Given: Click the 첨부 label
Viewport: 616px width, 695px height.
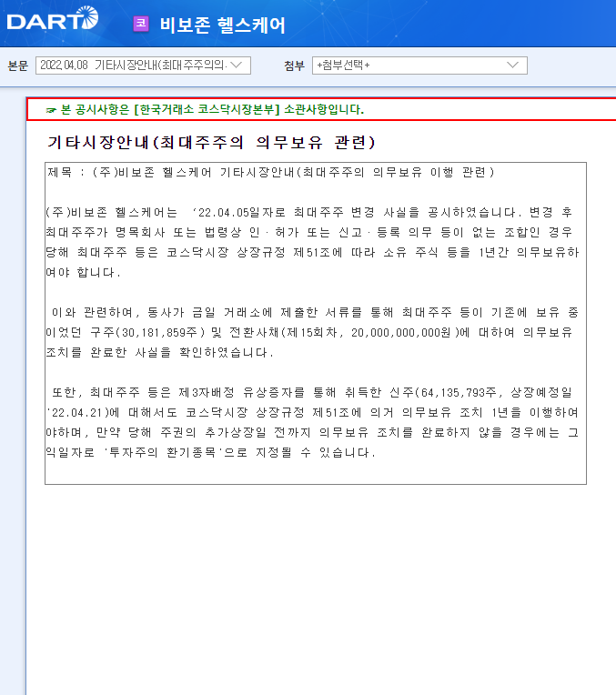Looking at the screenshot, I should coord(294,65).
